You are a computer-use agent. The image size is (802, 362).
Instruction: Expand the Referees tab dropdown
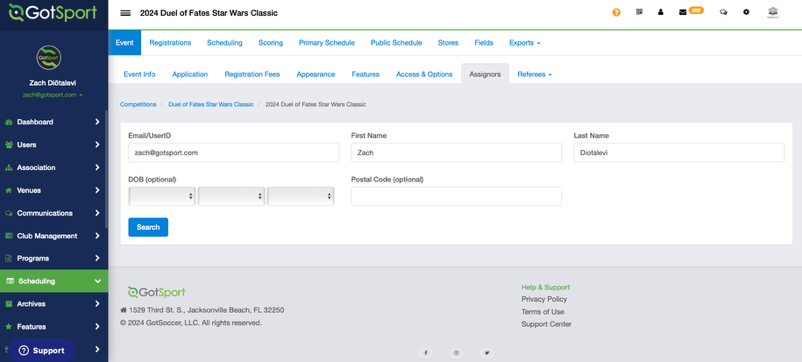click(x=534, y=74)
